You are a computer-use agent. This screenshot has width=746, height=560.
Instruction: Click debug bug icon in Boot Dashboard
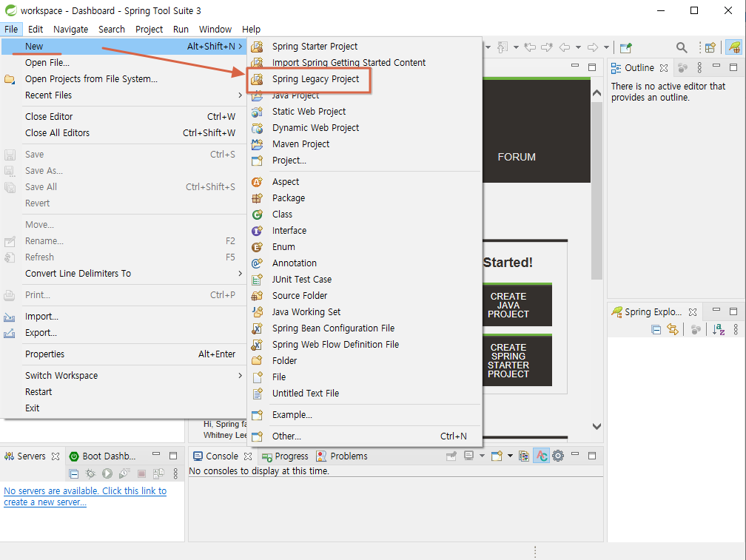(90, 473)
